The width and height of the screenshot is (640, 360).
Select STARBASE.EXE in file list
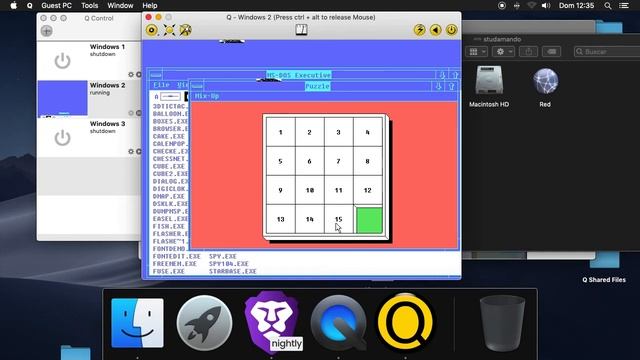(x=233, y=271)
